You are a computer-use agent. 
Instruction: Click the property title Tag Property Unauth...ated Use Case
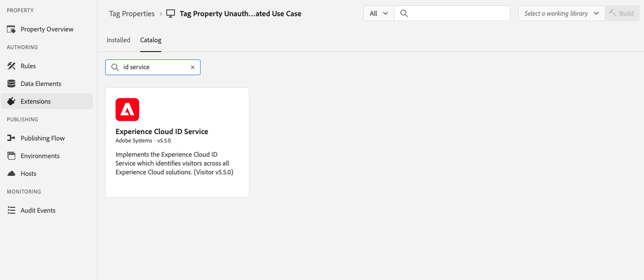240,14
